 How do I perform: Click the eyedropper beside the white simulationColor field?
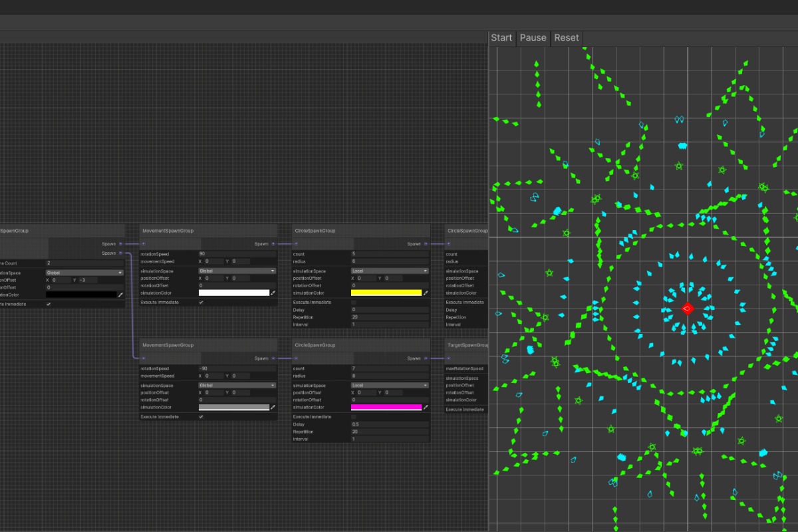point(272,293)
